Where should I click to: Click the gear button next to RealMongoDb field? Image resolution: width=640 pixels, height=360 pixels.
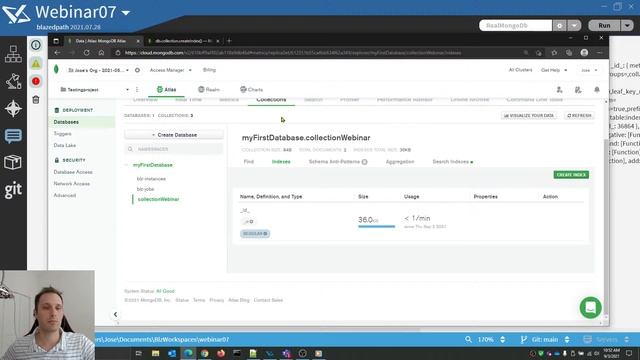click(560, 25)
